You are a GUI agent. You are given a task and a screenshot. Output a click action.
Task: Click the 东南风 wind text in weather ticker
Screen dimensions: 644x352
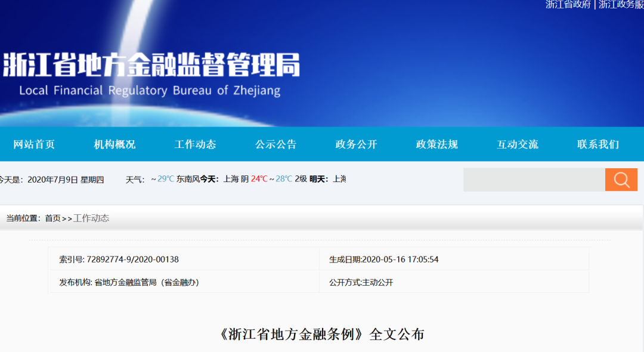point(188,178)
